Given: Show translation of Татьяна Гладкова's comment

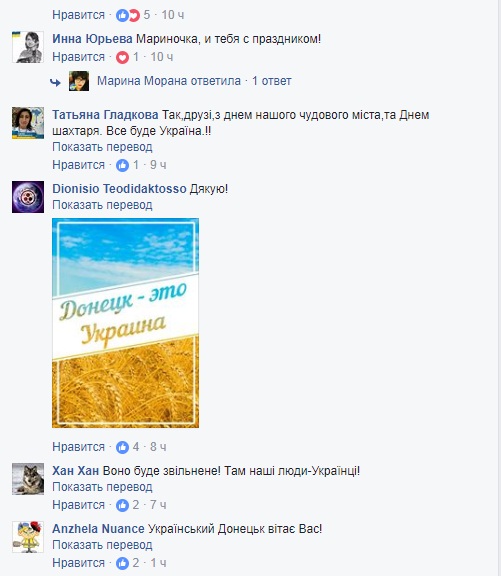Looking at the screenshot, I should click(x=102, y=147).
